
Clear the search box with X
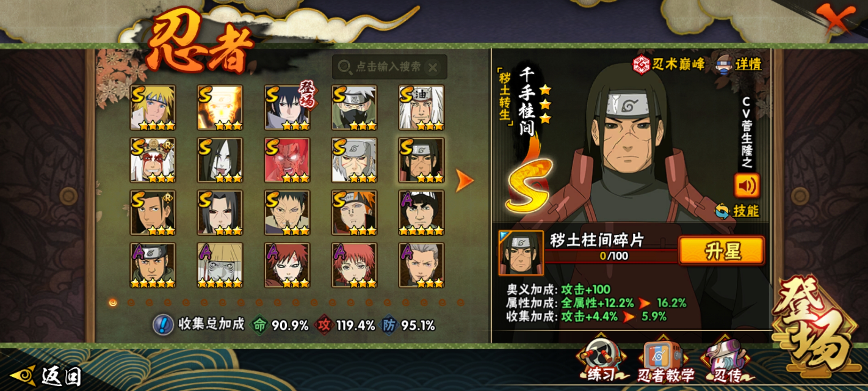click(433, 67)
